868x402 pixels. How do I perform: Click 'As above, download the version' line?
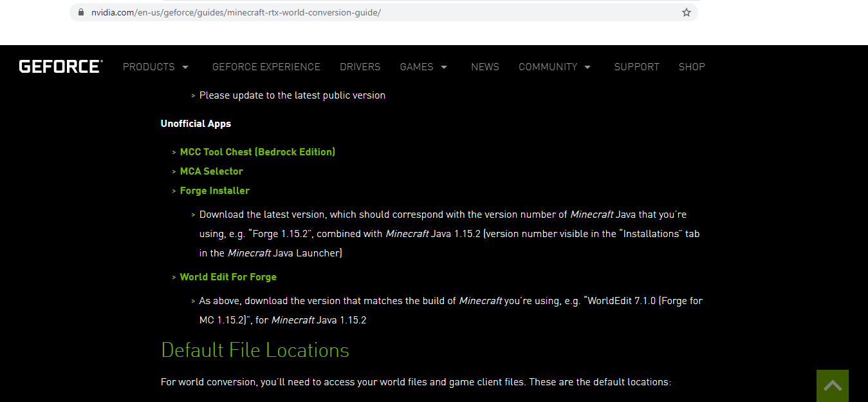[451, 301]
